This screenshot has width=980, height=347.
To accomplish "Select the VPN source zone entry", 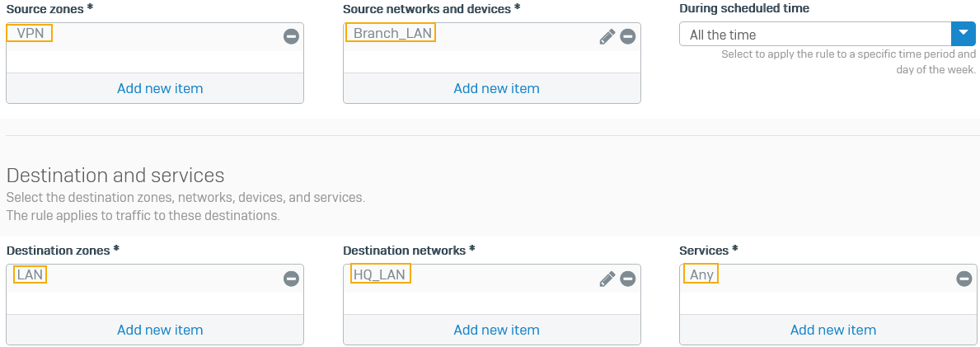I will pos(30,33).
